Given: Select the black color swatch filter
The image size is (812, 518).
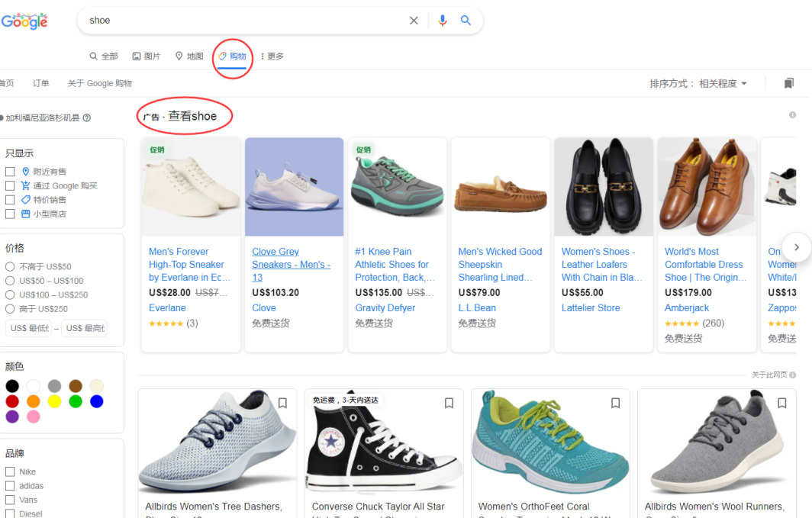Looking at the screenshot, I should [11, 386].
